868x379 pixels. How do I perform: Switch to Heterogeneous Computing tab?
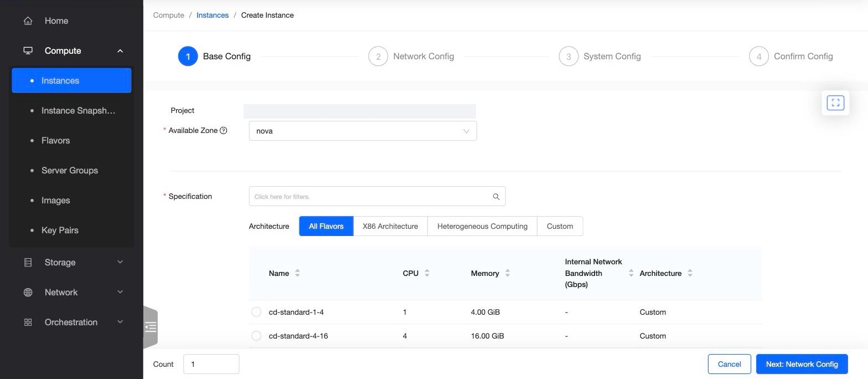(x=482, y=226)
